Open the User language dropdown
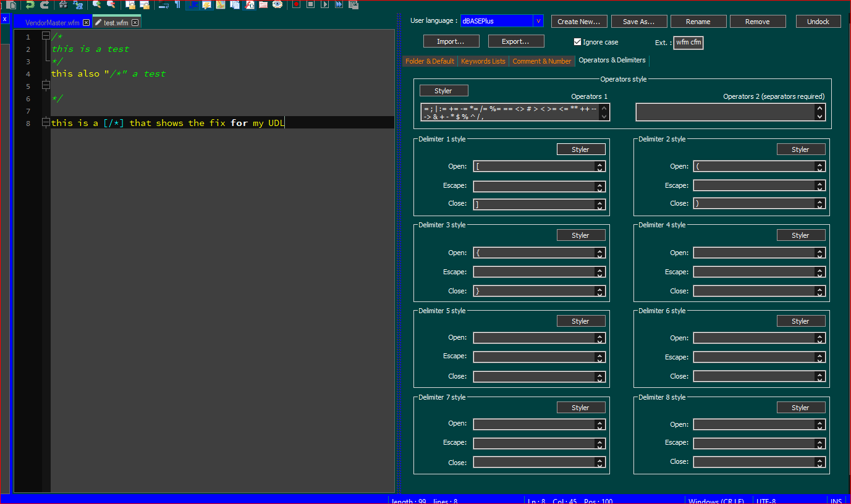851x504 pixels. point(538,21)
